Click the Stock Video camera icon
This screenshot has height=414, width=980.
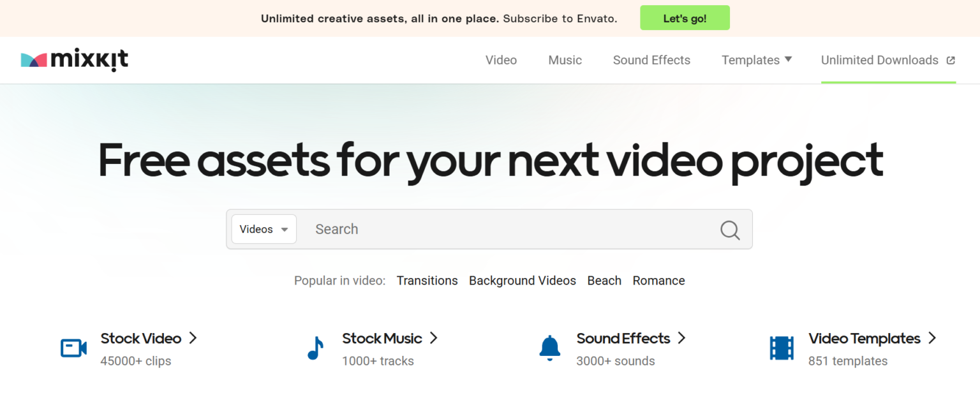click(x=73, y=348)
